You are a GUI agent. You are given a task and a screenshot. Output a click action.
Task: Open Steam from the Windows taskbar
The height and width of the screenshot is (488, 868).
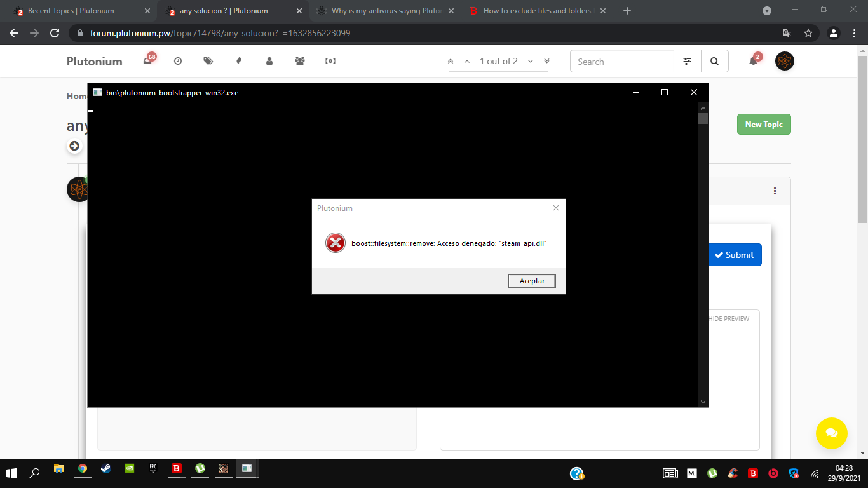click(x=105, y=470)
